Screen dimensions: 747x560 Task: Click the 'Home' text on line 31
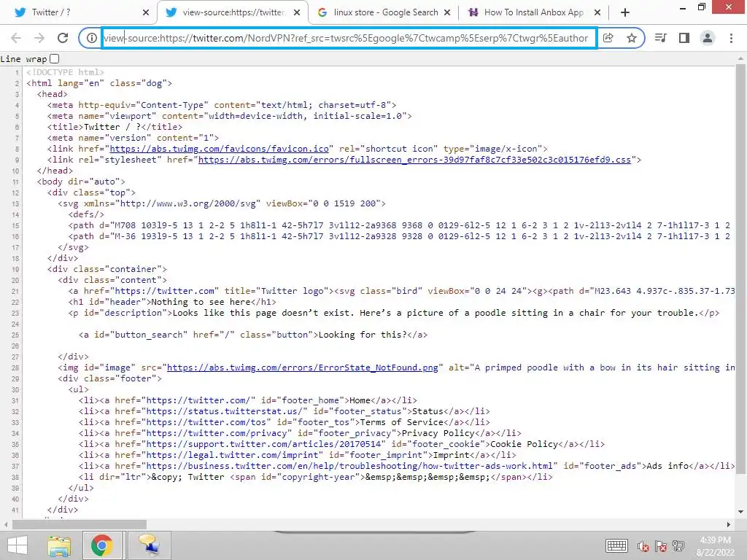(x=360, y=400)
